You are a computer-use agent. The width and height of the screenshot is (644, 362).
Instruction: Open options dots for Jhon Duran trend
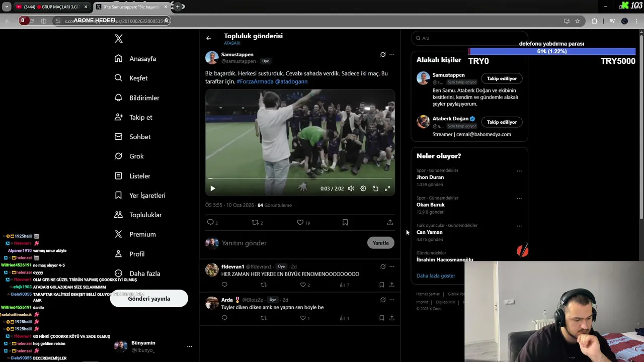pyautogui.click(x=519, y=171)
